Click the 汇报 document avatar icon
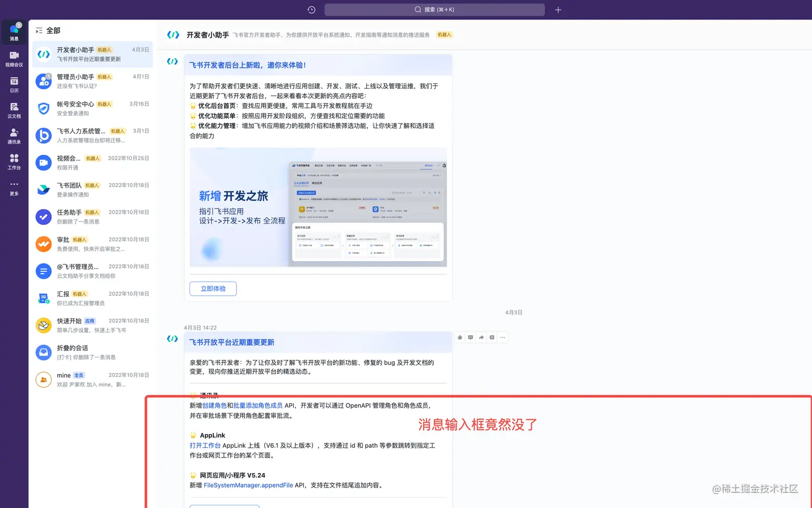812x508 pixels. coord(44,298)
